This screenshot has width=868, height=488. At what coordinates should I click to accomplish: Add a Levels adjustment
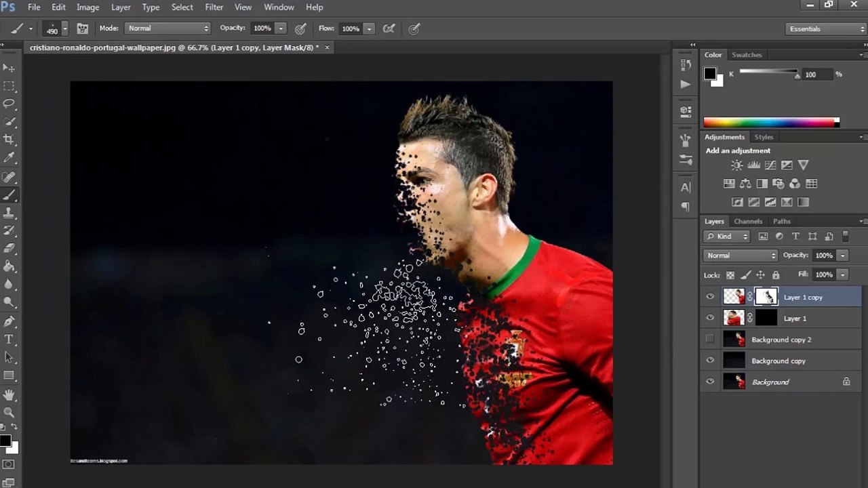click(x=754, y=165)
